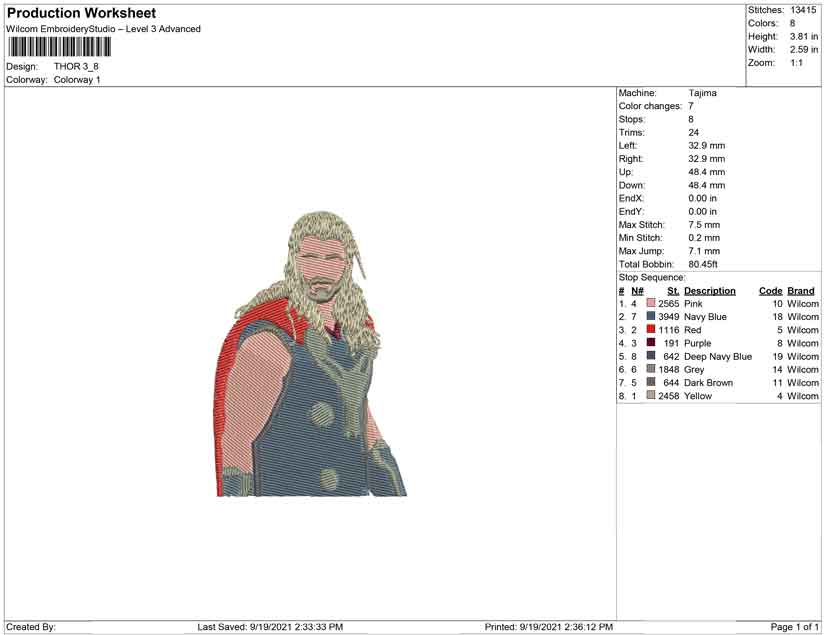Click the Total Bobbin value '80.45ft'
The image size is (825, 635).
pyautogui.click(x=703, y=264)
